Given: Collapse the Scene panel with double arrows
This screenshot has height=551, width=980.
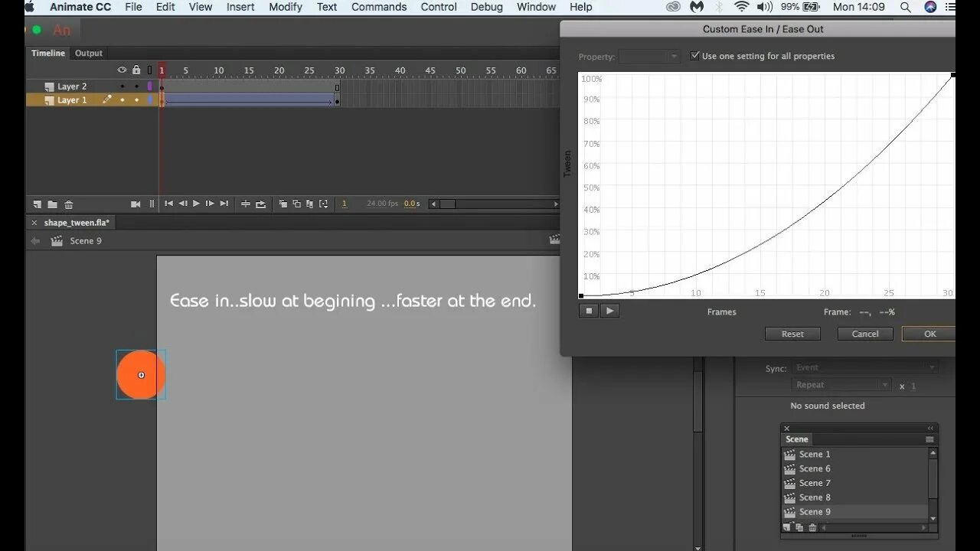Looking at the screenshot, I should [x=931, y=429].
